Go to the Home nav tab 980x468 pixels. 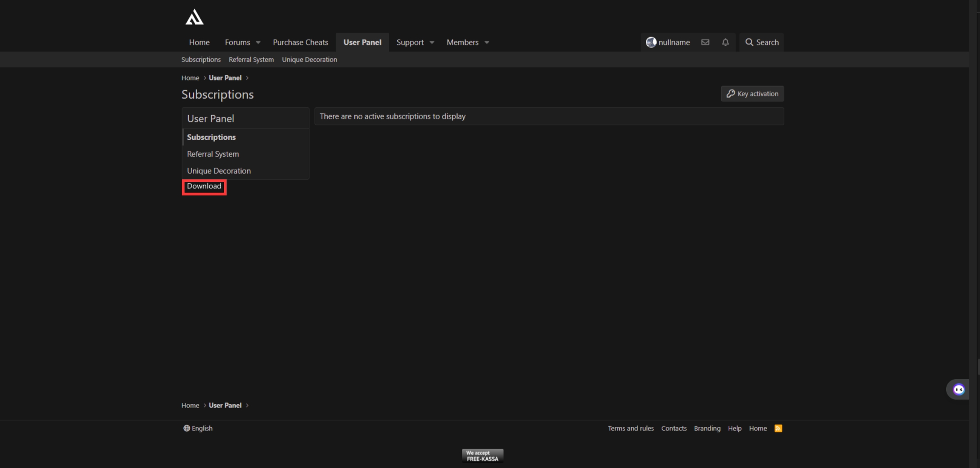coord(199,42)
